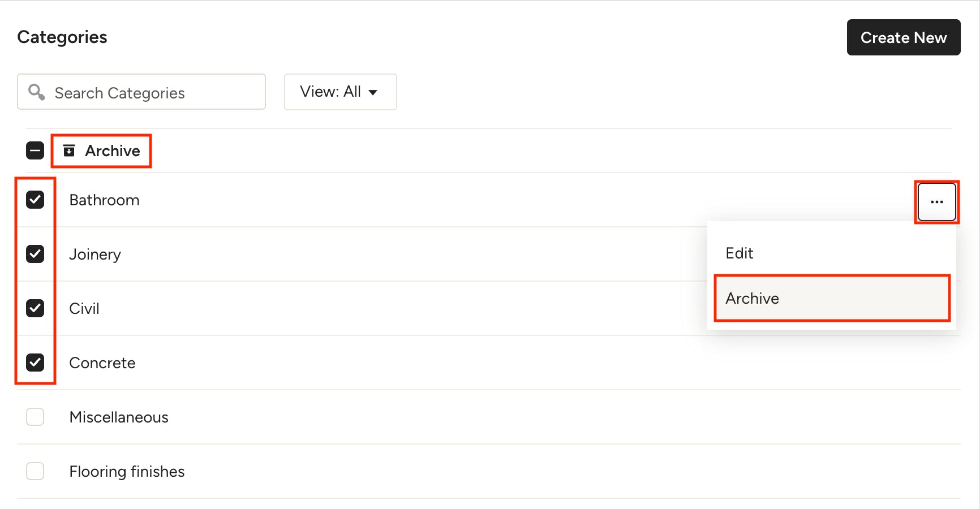Click the View dropdown caret arrow
Viewport: 980px width, 509px height.
373,92
